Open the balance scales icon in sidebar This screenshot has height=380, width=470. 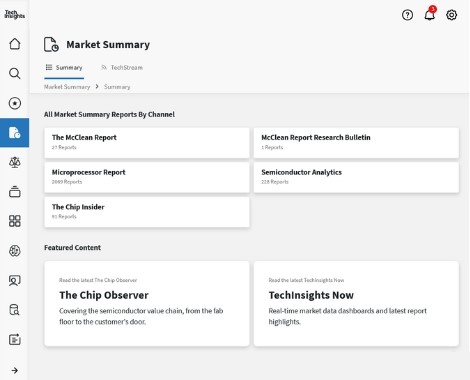(15, 162)
